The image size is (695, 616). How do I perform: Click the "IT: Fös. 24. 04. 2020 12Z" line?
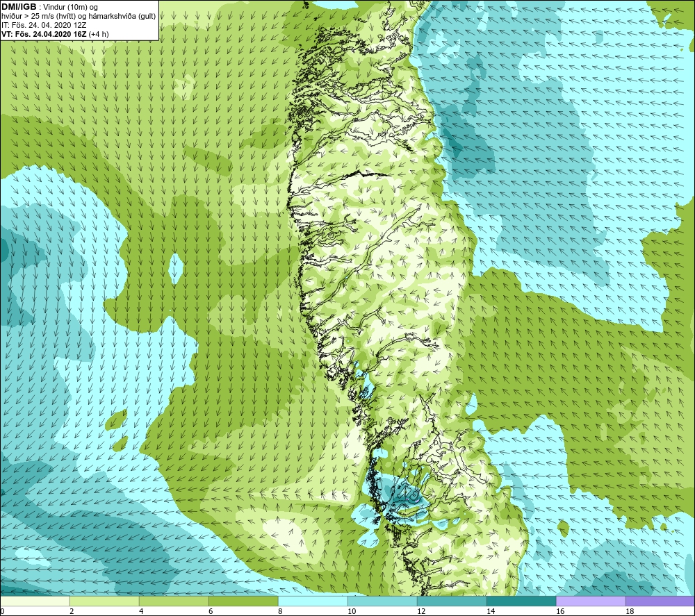44,25
